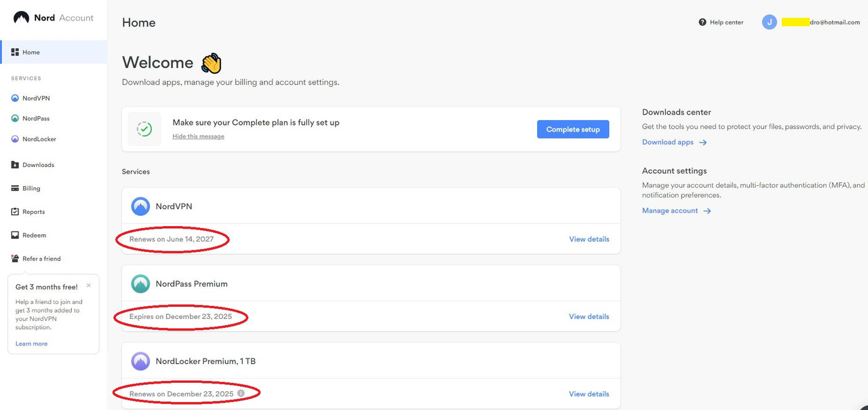View details for NordLocker Premium
This screenshot has width=868, height=410.
pyautogui.click(x=589, y=394)
